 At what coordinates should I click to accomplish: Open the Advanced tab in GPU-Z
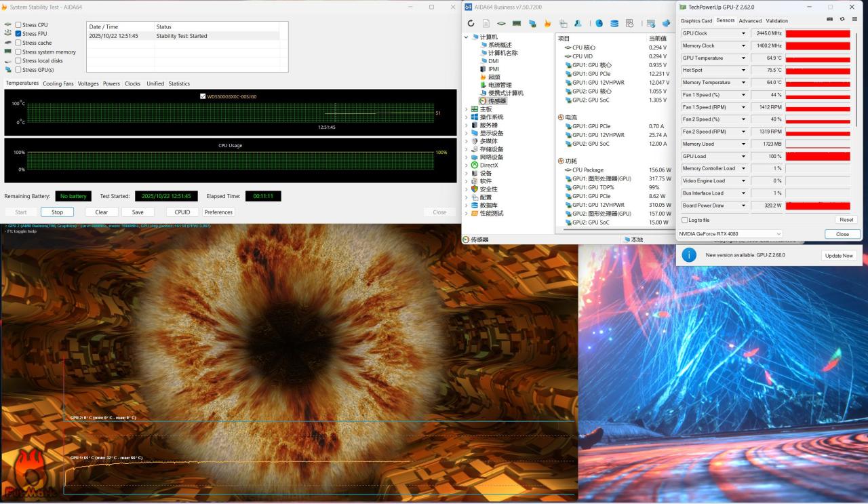[750, 21]
